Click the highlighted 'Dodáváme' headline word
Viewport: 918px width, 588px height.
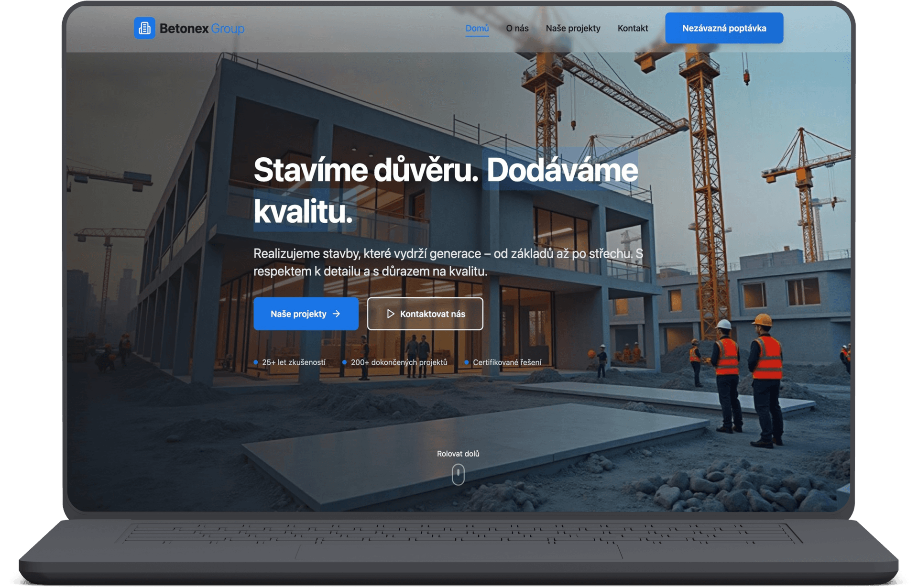pyautogui.click(x=562, y=170)
